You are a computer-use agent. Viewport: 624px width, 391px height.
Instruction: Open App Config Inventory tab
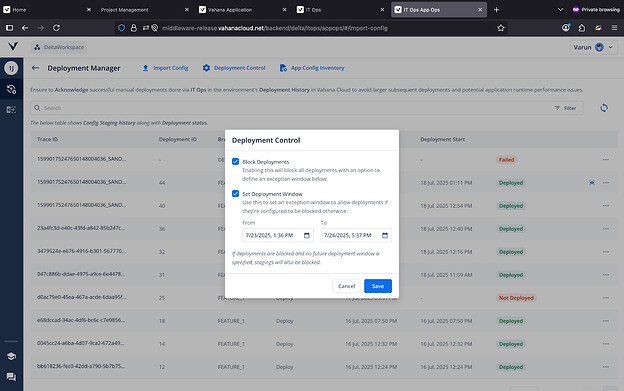[x=312, y=68]
